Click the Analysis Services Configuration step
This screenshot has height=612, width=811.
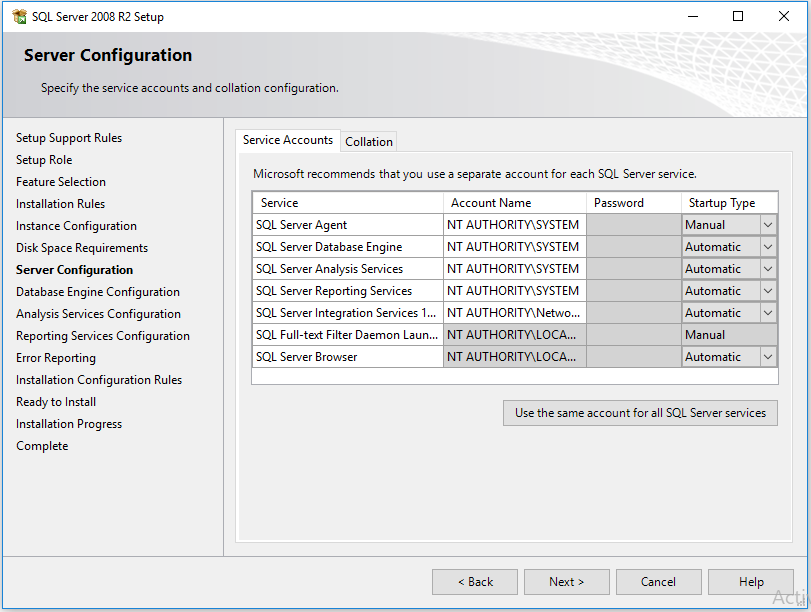click(98, 314)
